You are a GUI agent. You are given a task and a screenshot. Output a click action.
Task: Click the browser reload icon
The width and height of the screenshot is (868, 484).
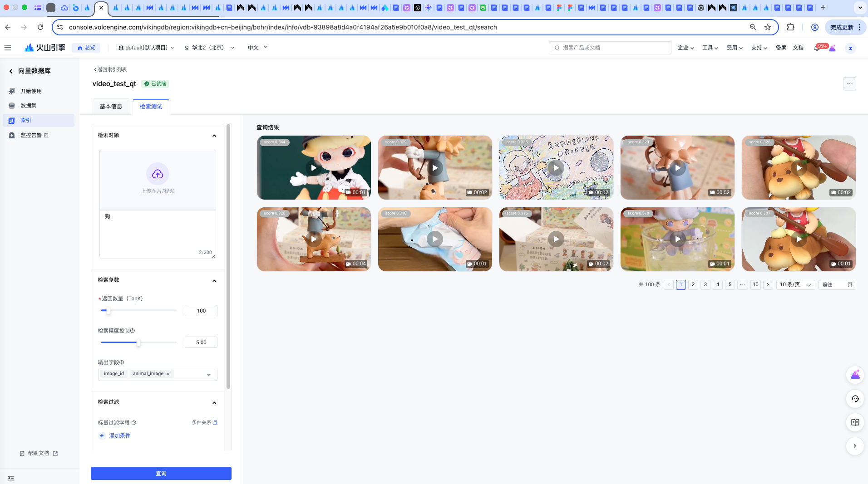tap(40, 27)
